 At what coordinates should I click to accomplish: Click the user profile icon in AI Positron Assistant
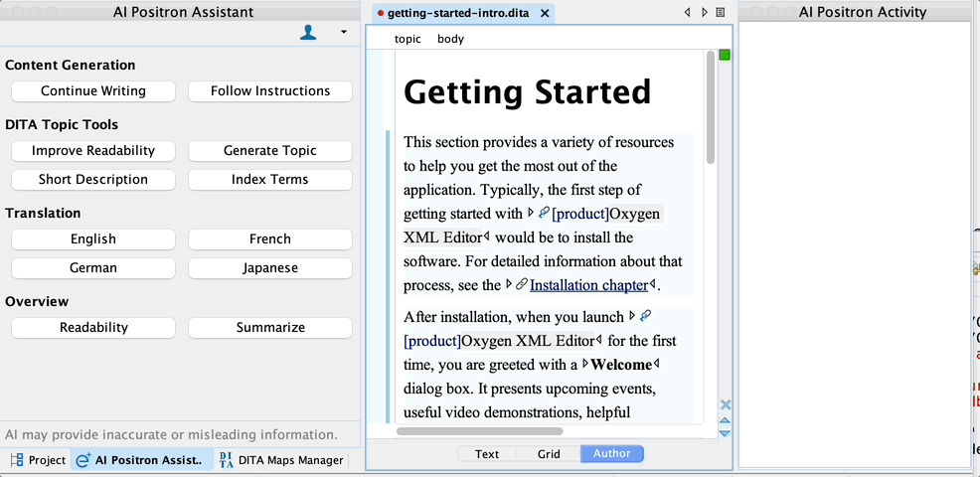point(308,33)
